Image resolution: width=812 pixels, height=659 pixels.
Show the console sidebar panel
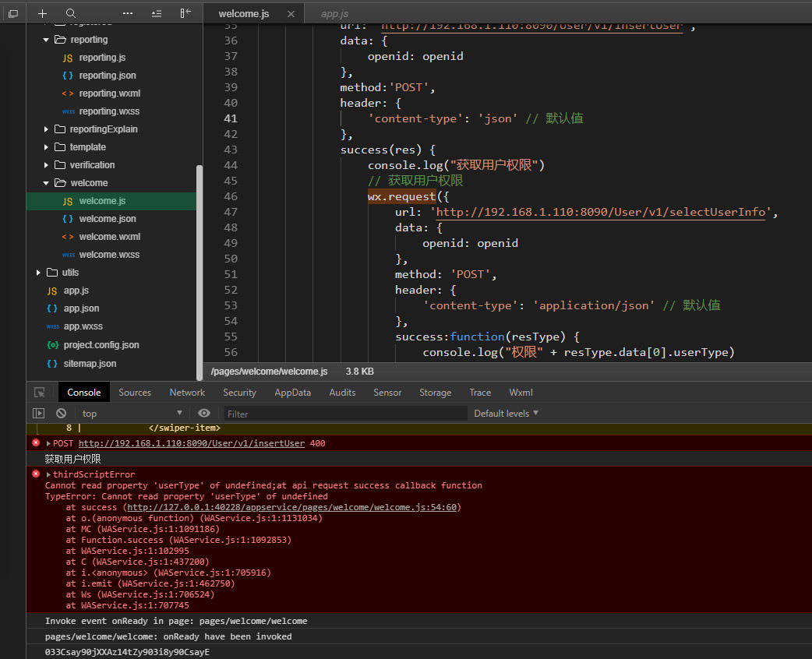tap(39, 414)
